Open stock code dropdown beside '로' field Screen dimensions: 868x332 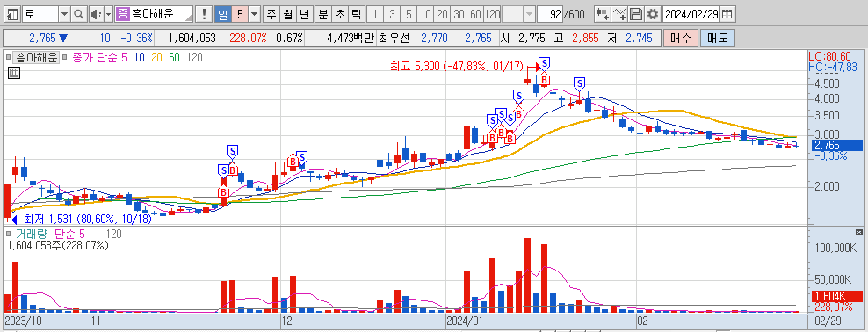pyautogui.click(x=64, y=14)
